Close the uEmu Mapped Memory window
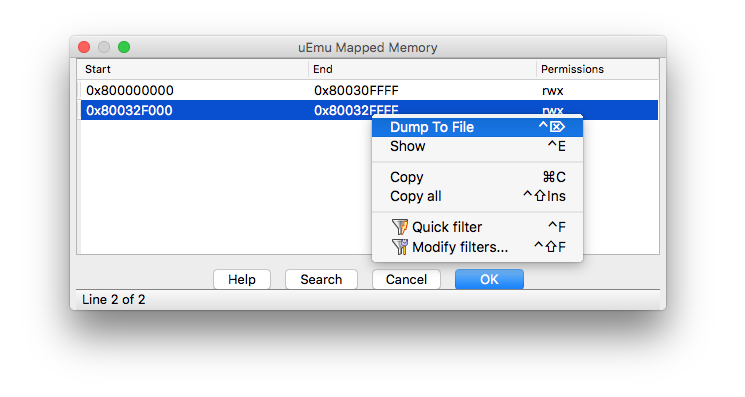This screenshot has height=397, width=745. click(84, 47)
